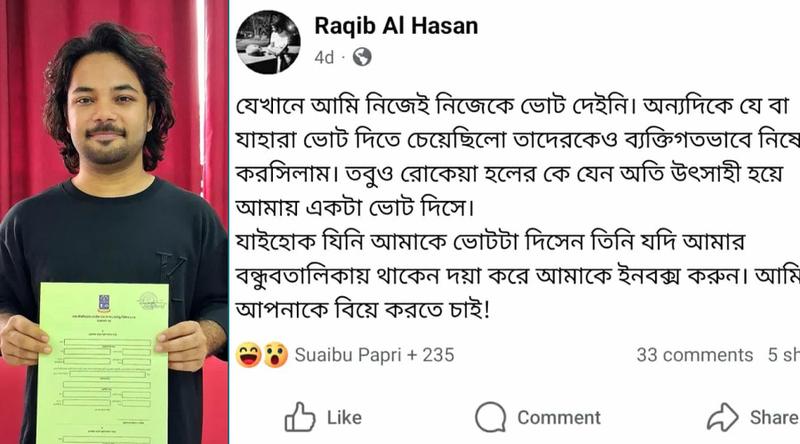800x444 pixels.
Task: Click the Like thumbs-up icon
Action: [300, 417]
